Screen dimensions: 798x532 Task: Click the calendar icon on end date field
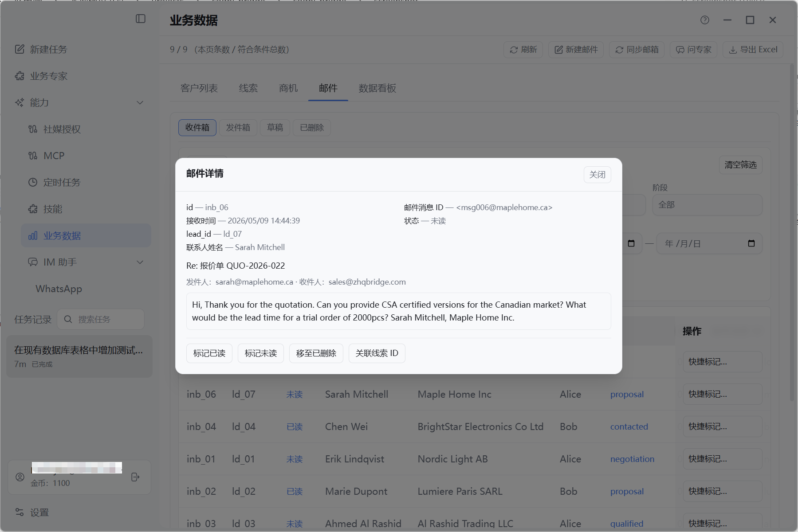(751, 243)
